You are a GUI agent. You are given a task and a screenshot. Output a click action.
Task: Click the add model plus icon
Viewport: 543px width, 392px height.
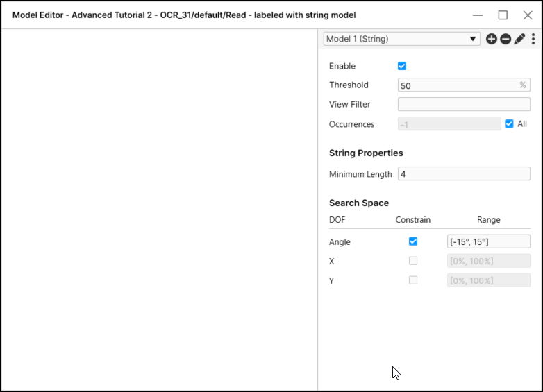click(492, 40)
